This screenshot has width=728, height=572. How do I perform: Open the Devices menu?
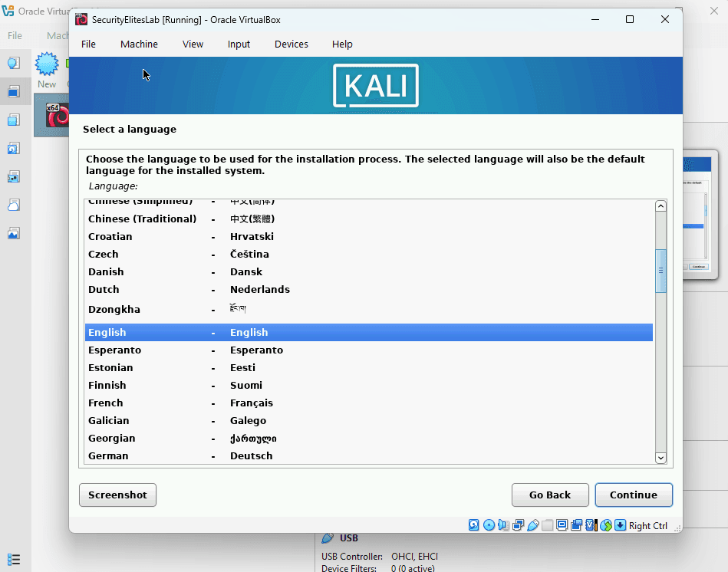point(291,44)
